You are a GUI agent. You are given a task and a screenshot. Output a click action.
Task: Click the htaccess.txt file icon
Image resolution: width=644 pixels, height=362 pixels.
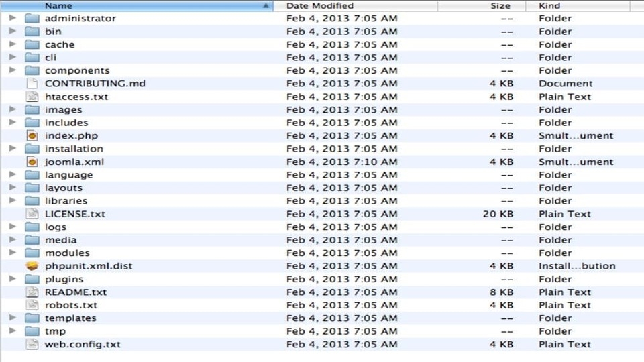click(x=32, y=97)
